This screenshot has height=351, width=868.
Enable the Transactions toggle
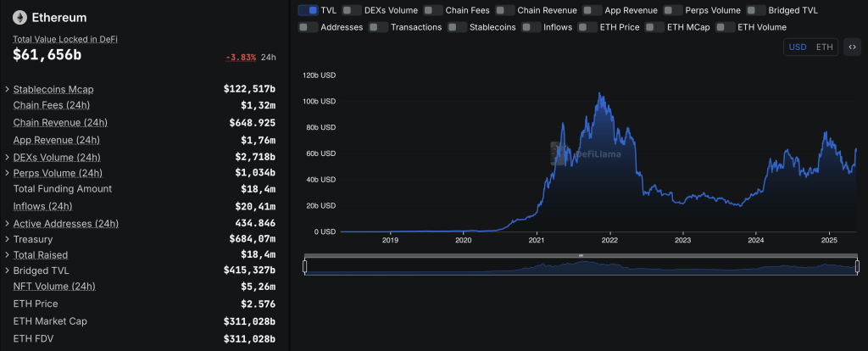378,26
